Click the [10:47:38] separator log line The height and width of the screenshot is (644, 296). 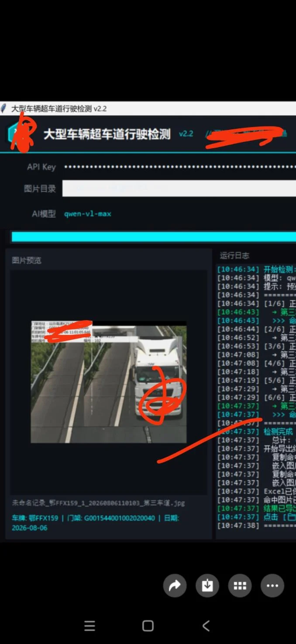click(256, 526)
